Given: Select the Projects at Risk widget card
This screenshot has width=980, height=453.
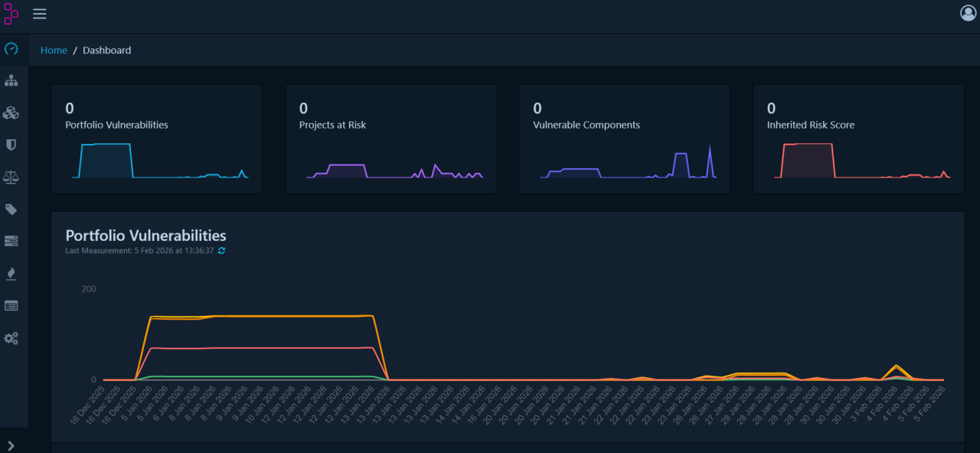Looking at the screenshot, I should coord(390,139).
